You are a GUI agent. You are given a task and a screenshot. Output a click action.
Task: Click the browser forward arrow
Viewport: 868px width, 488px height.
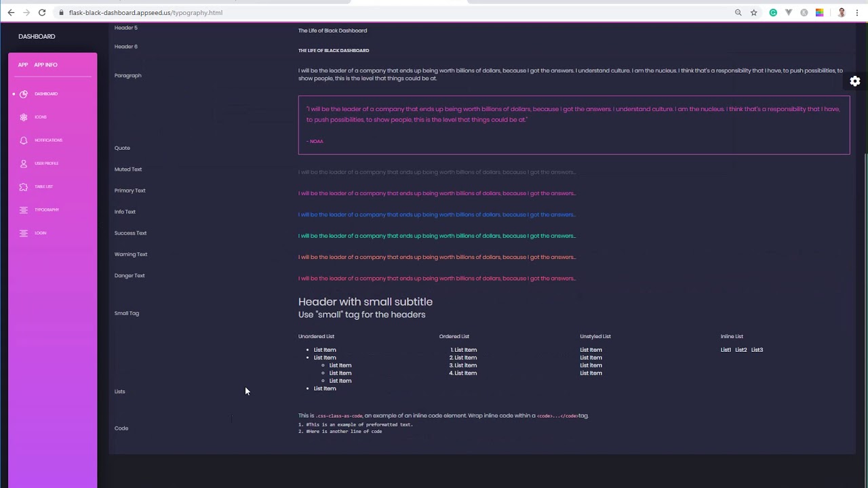[26, 12]
